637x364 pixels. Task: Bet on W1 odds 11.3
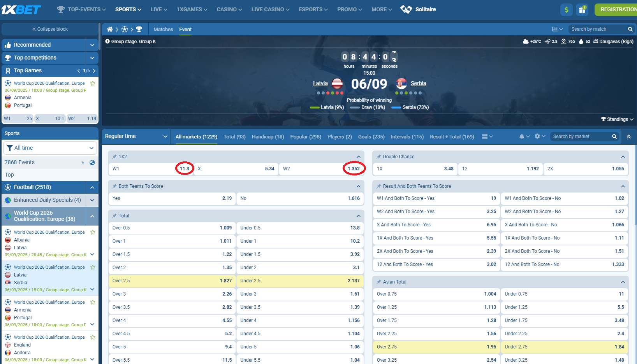click(151, 169)
